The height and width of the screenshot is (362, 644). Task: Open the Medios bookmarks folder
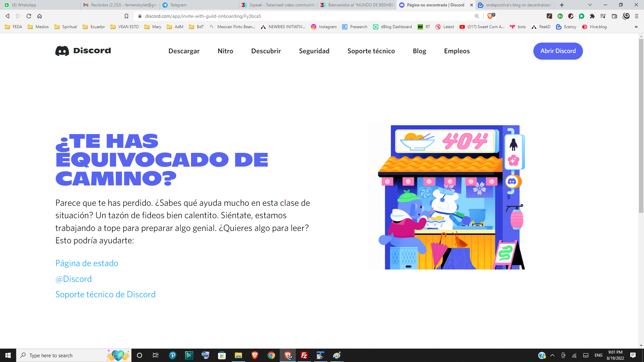pos(38,27)
